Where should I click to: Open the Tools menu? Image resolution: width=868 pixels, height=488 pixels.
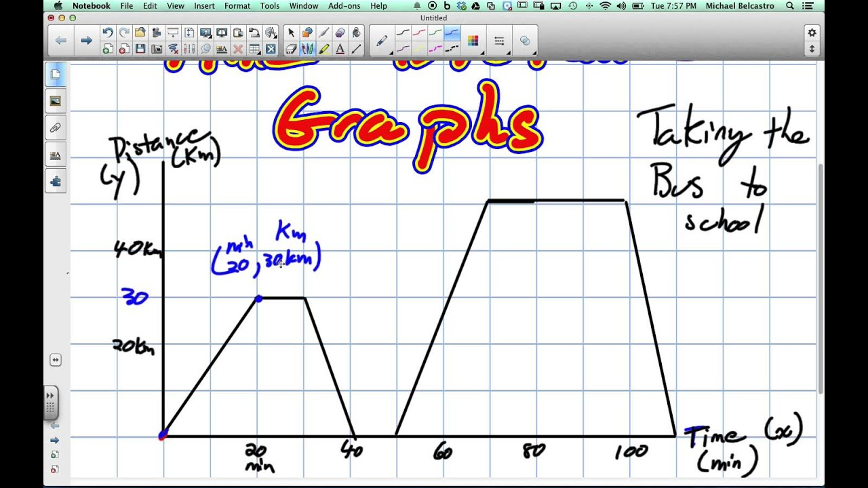tap(270, 6)
